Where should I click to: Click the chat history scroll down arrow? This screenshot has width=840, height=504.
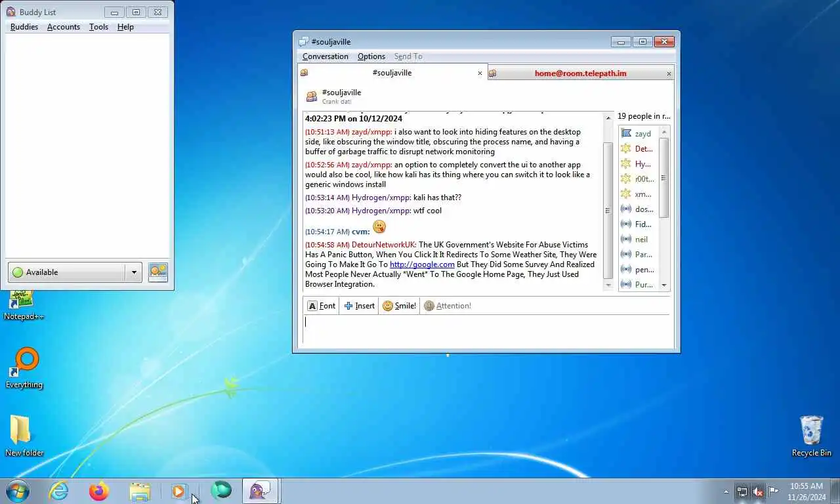pyautogui.click(x=608, y=285)
